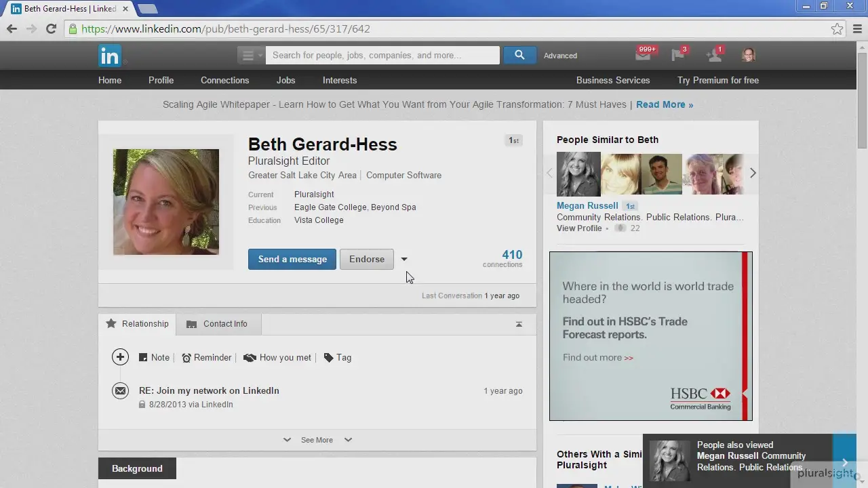
Task: Click the plus circle icon in Relationship
Action: click(120, 357)
